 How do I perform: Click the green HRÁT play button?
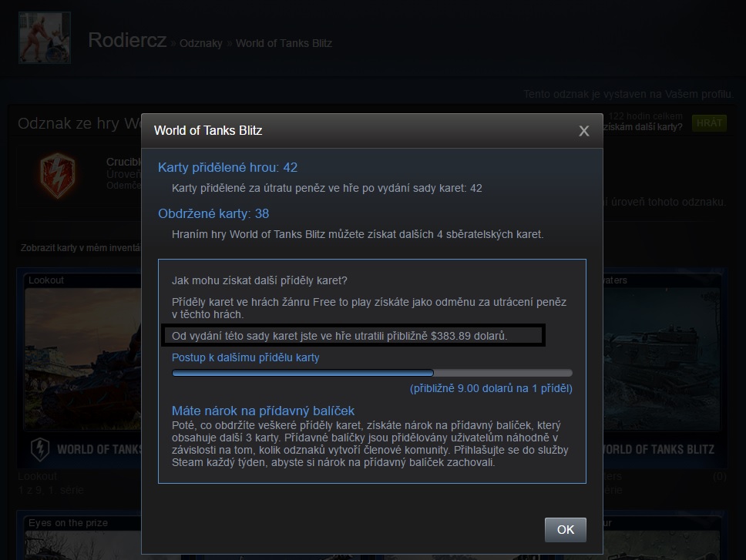709,123
